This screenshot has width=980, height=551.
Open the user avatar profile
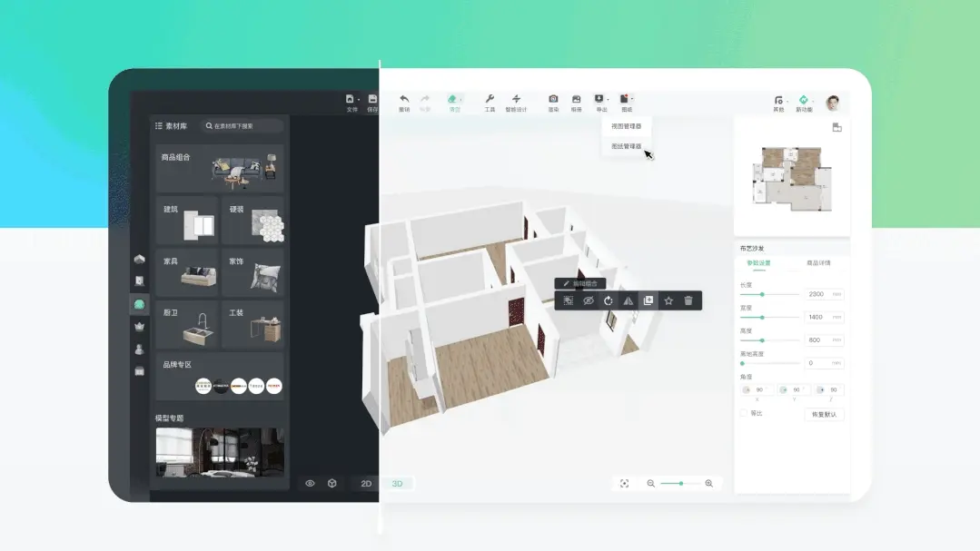833,103
